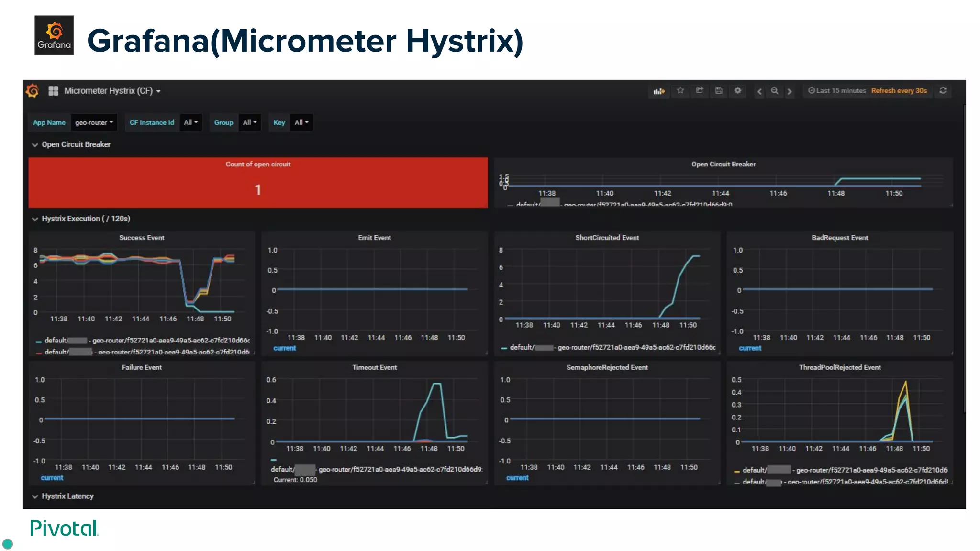This screenshot has height=551, width=980.
Task: Open the SemaphoreRejected Event panel title menu
Action: [x=607, y=367]
